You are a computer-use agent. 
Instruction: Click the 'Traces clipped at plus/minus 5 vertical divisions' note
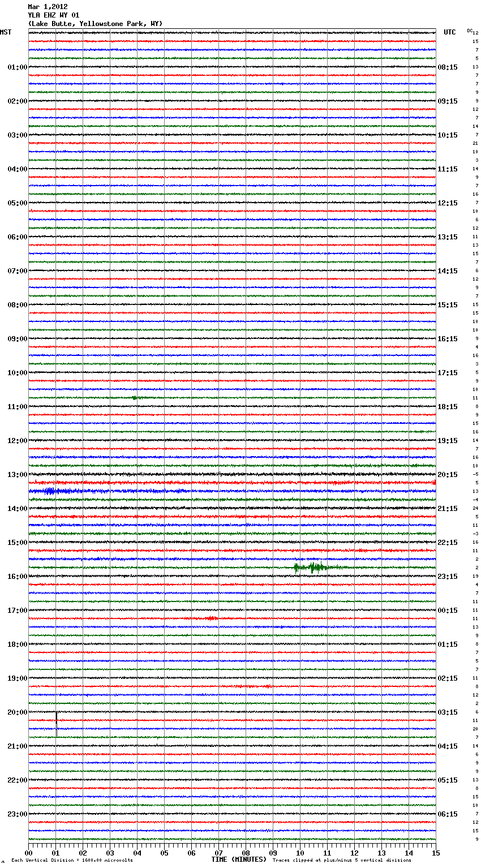point(342,860)
